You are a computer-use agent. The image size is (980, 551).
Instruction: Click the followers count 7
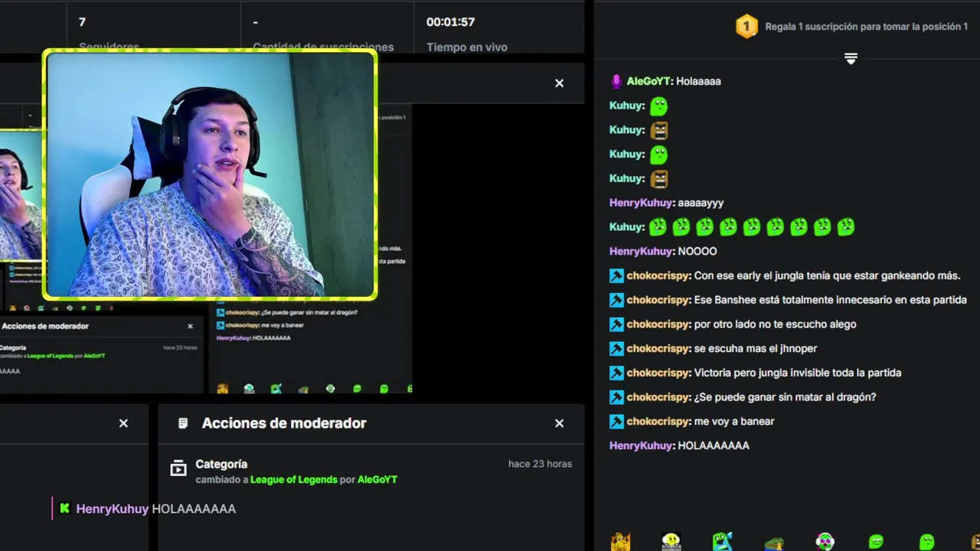(82, 22)
